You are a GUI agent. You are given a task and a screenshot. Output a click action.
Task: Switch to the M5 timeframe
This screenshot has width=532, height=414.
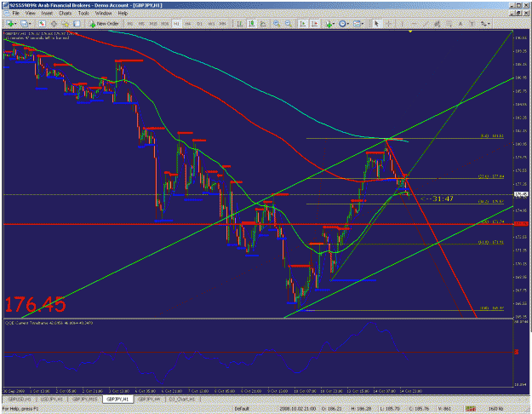[141, 24]
